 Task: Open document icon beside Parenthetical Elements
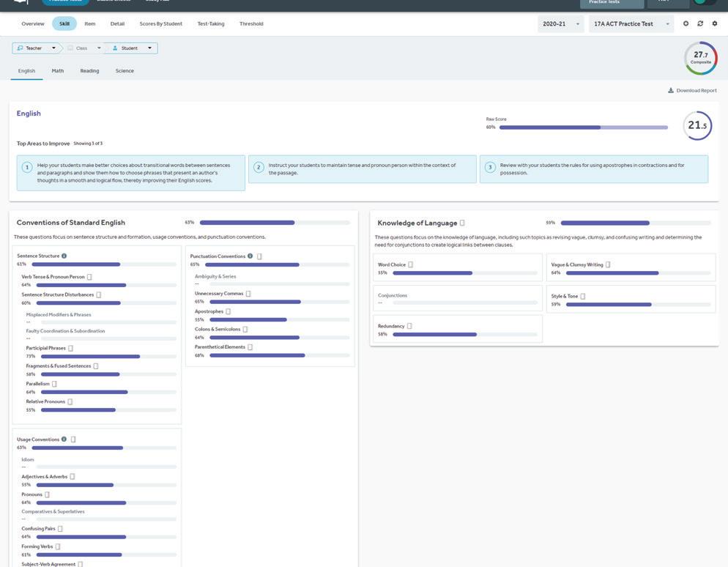[x=250, y=347]
